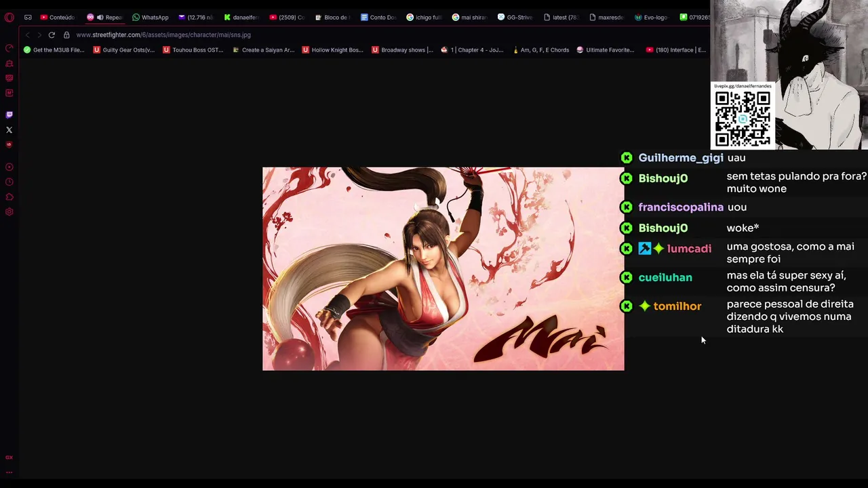Viewport: 868px width, 488px height.
Task: Mute the Repea tab speaker icon
Action: pyautogui.click(x=100, y=18)
